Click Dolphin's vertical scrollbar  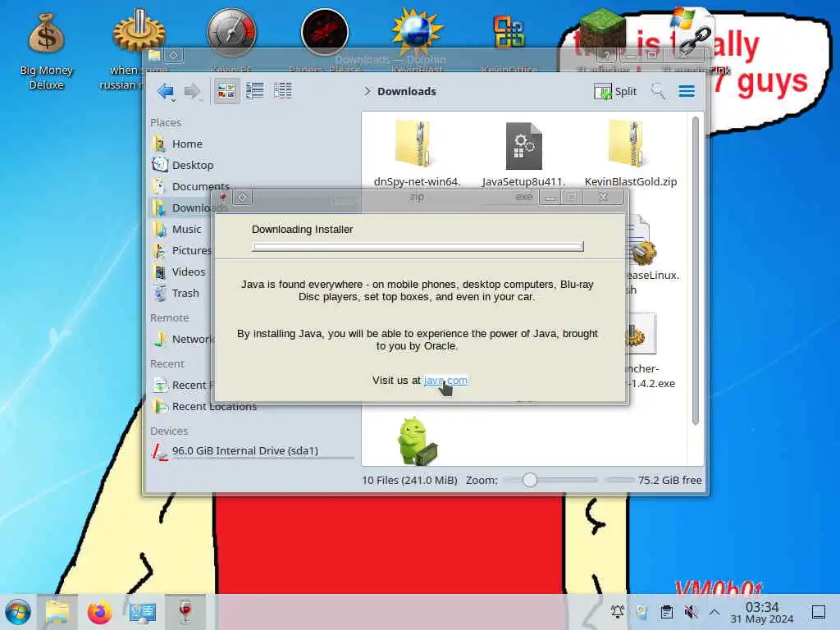coord(695,271)
